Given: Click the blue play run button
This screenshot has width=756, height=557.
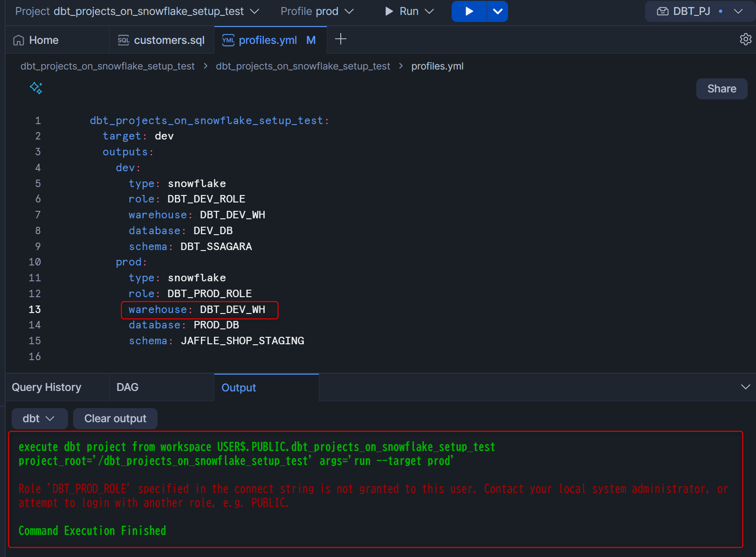Looking at the screenshot, I should click(x=469, y=11).
